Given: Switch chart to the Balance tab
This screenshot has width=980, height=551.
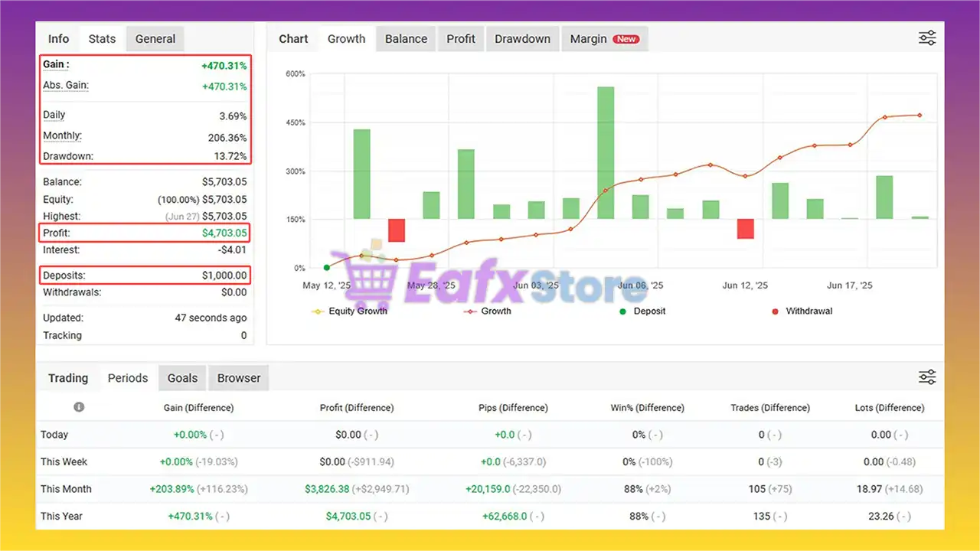Looking at the screenshot, I should click(406, 39).
